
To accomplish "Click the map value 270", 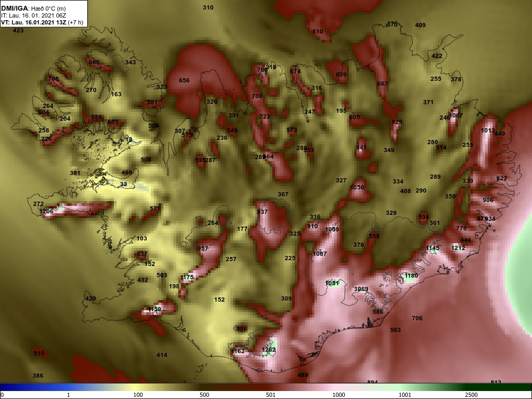I will point(91,90).
